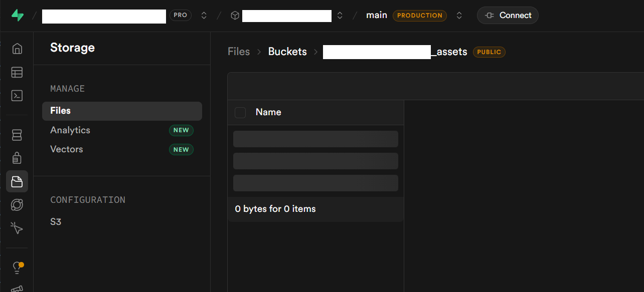The height and width of the screenshot is (292, 644).
Task: Click the Supabase logo
Action: point(18,16)
